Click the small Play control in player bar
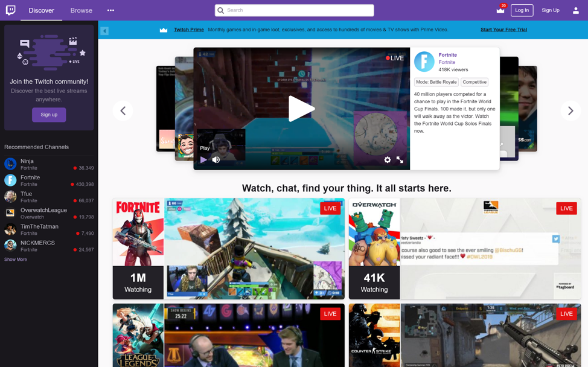Viewport: 588px width, 367px height. [203, 160]
